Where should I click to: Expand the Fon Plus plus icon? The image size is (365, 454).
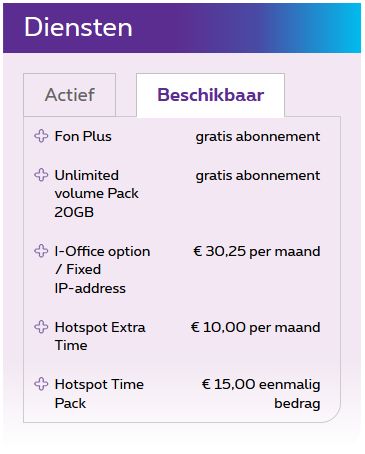pos(41,136)
